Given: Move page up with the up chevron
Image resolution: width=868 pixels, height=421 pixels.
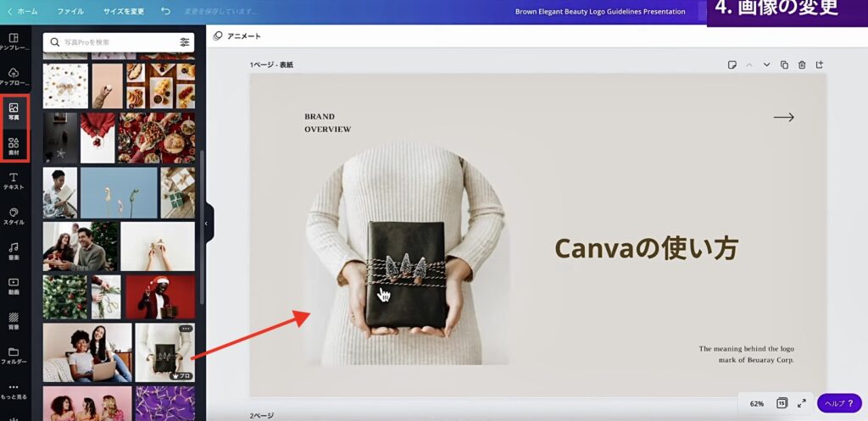Looking at the screenshot, I should [749, 64].
